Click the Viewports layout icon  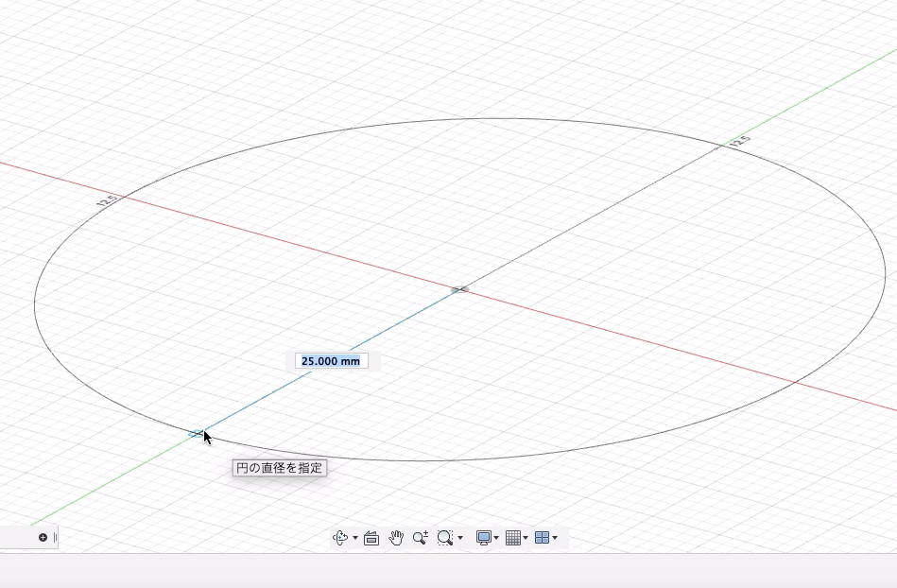click(x=542, y=538)
